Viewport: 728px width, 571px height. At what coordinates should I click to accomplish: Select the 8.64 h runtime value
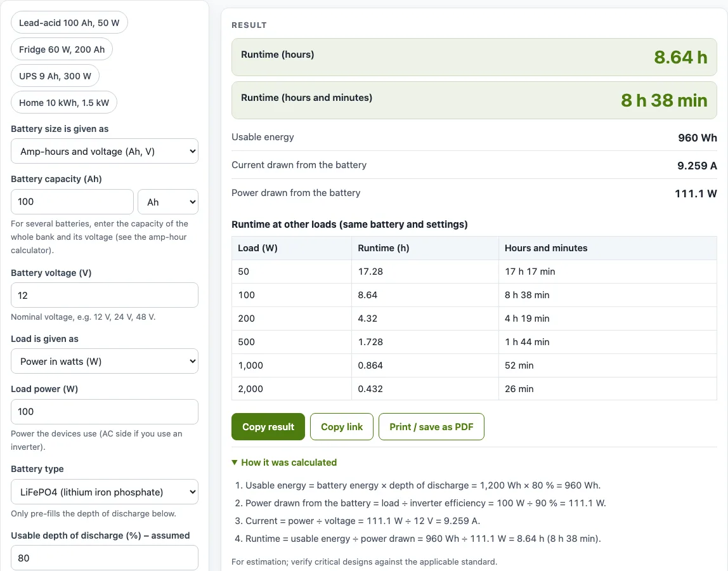(680, 57)
